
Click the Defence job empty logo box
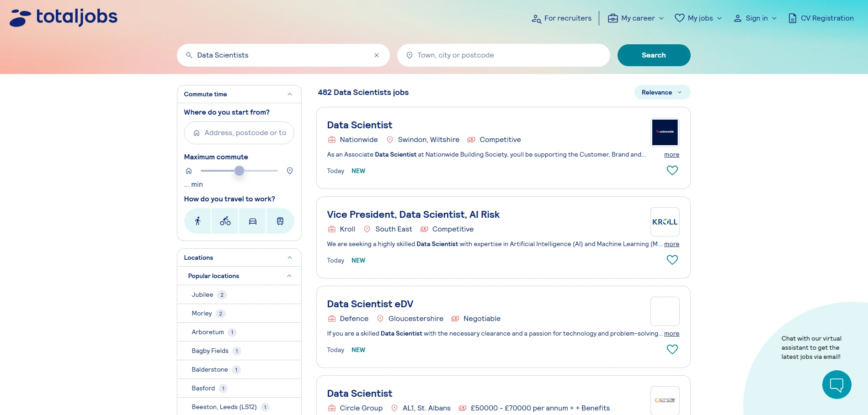tap(665, 311)
